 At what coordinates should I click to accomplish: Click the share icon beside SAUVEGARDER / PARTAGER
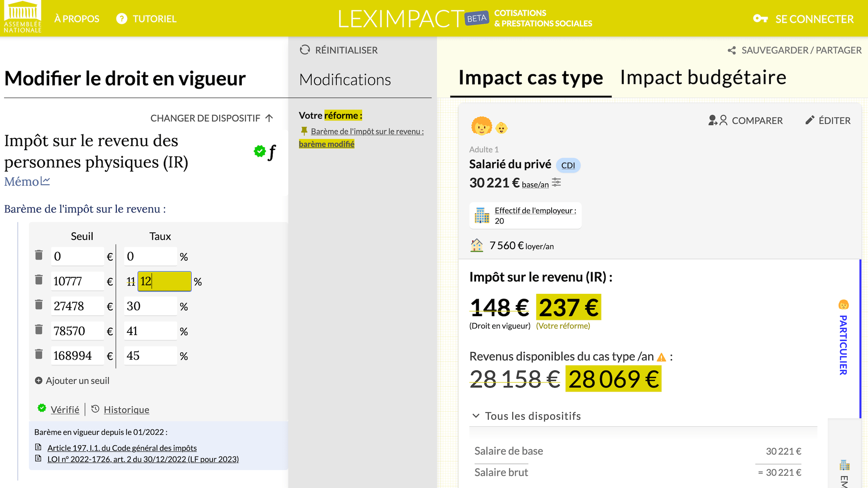pyautogui.click(x=731, y=50)
